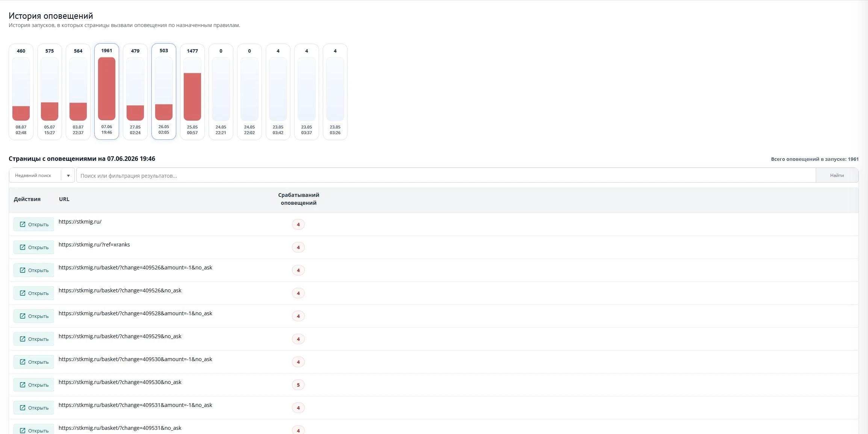868x434 pixels.
Task: Click 'Открыть' for change=409531&amount=-1 URL
Action: [34, 408]
